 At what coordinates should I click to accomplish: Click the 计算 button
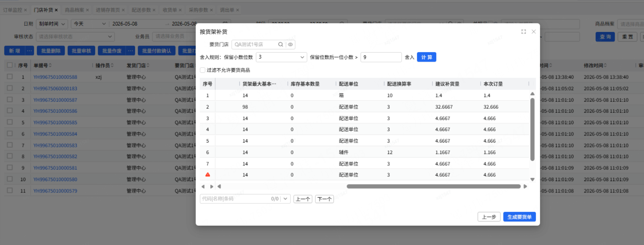click(x=427, y=57)
